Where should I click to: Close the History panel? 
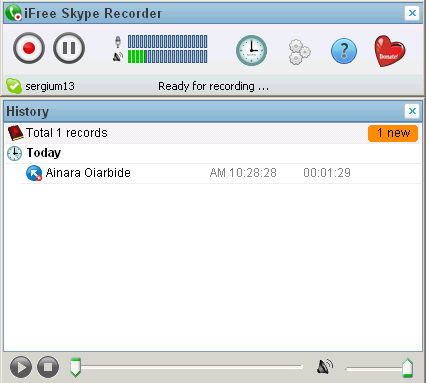tap(412, 111)
